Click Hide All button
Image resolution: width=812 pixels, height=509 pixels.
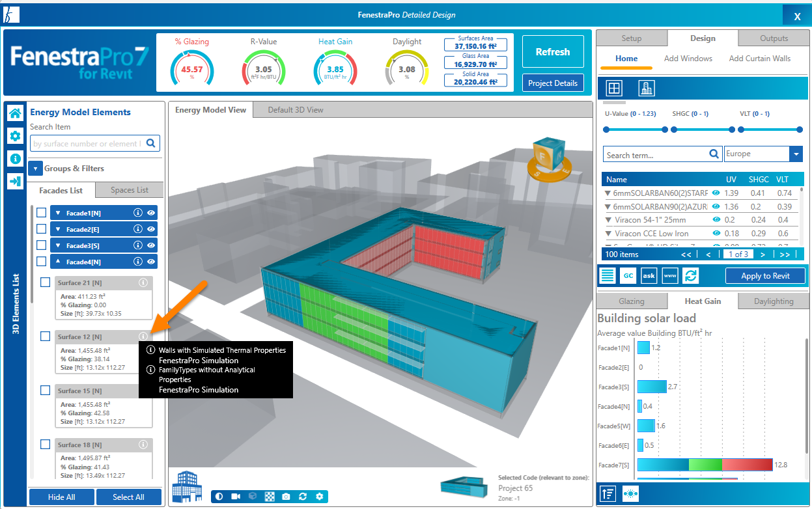[62, 497]
